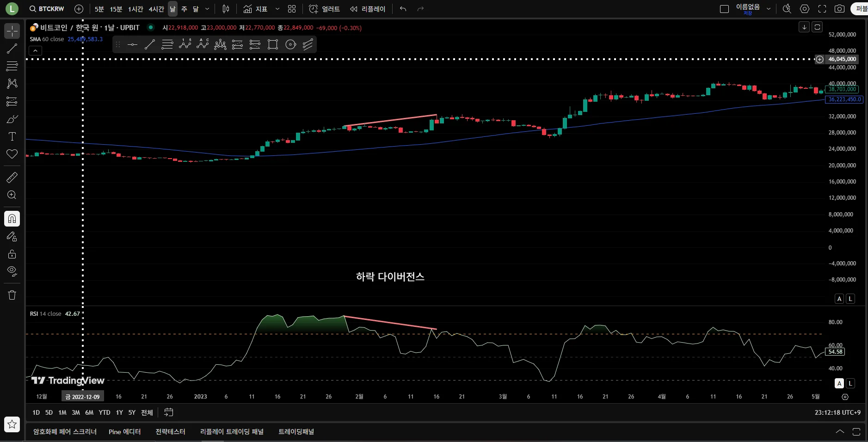Take a chart snapshot with camera icon
The width and height of the screenshot is (868, 442).
coord(839,9)
